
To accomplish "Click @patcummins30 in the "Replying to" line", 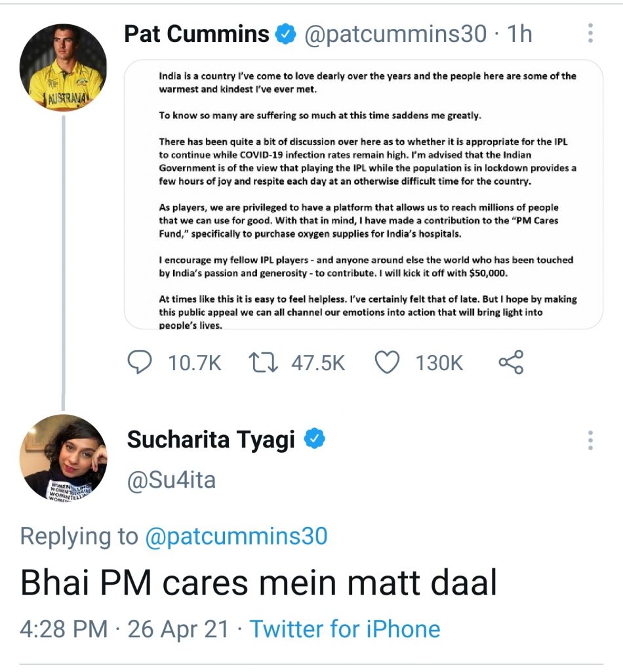I will [x=236, y=536].
